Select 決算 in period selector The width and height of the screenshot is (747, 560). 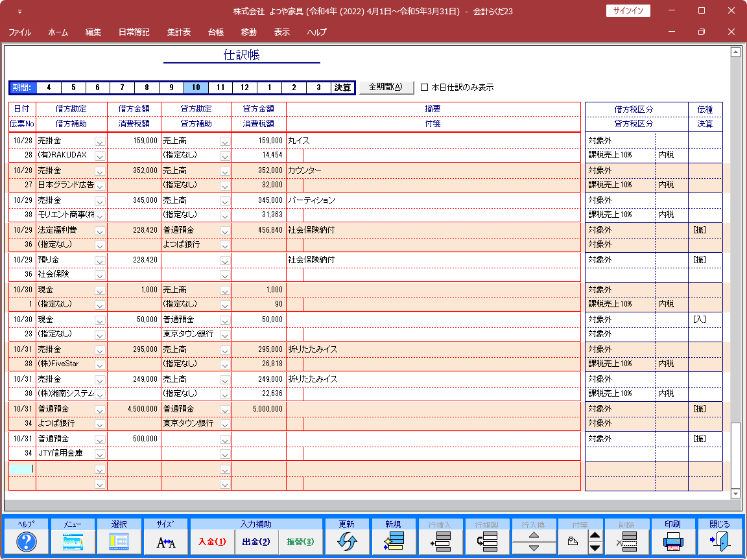[x=342, y=87]
